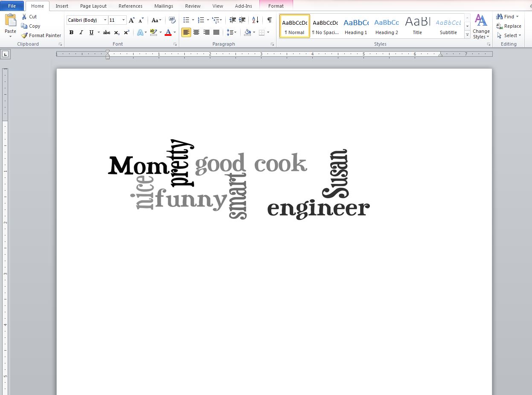This screenshot has height=395, width=532.
Task: Show paragraph marks with the pilcrow button
Action: pos(269,20)
